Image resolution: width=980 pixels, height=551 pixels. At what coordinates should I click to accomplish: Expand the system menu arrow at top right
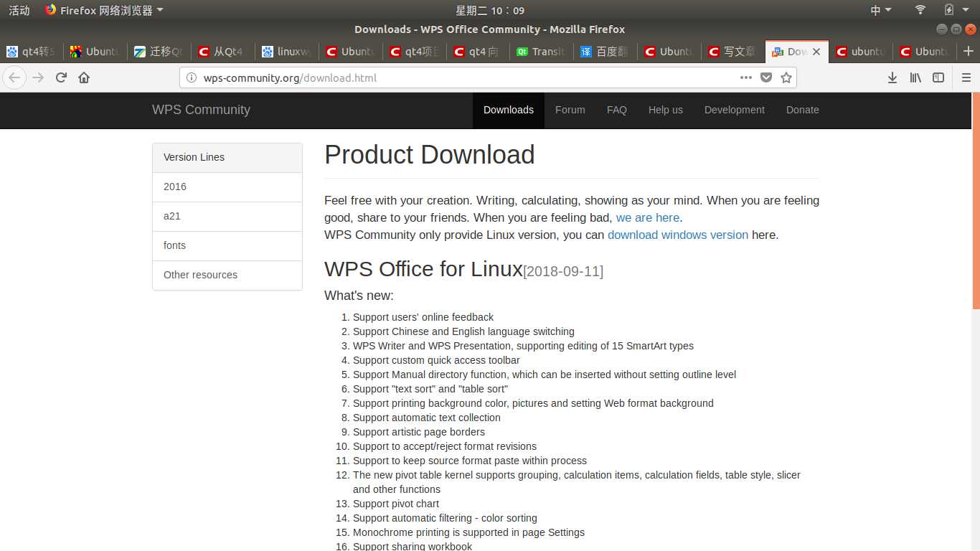967,10
